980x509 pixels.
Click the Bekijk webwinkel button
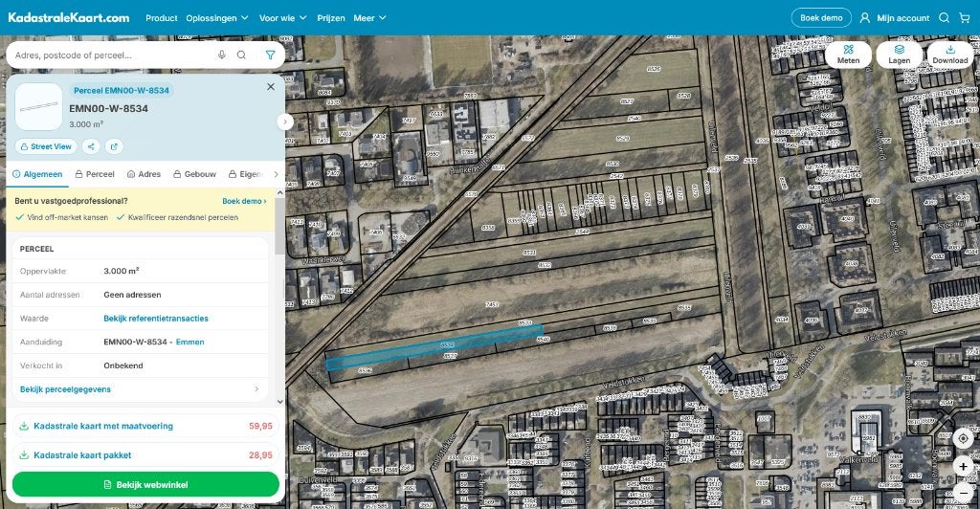[x=145, y=485]
